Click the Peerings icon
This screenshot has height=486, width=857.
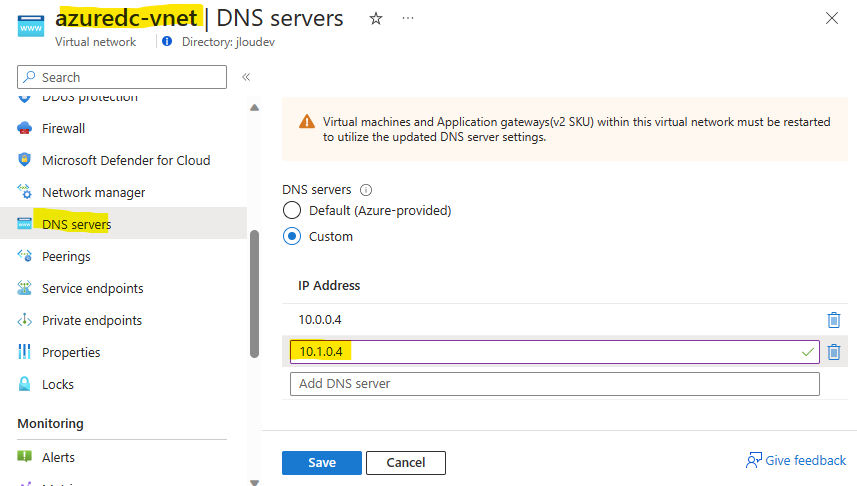click(x=25, y=255)
